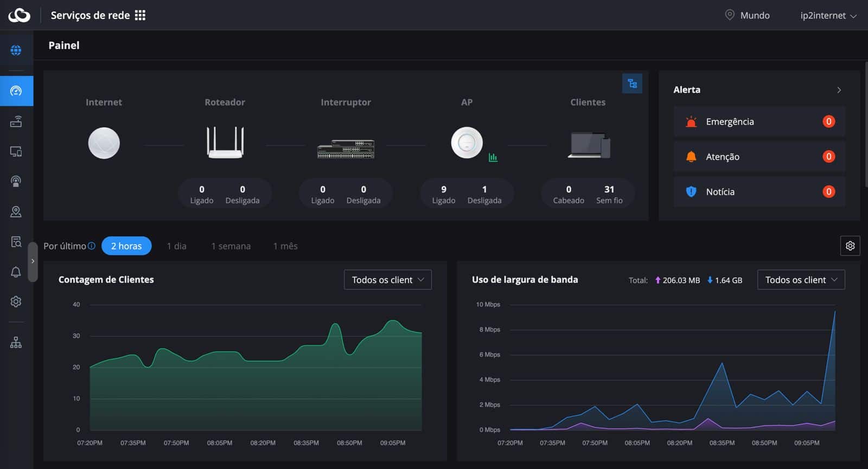The width and height of the screenshot is (868, 469).
Task: Expand the sidebar with the arrow handle
Action: 33,261
